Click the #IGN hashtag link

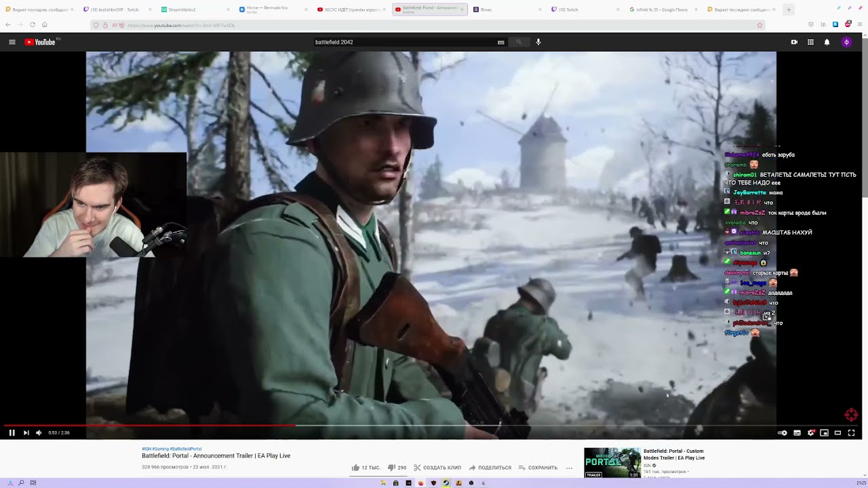click(146, 449)
